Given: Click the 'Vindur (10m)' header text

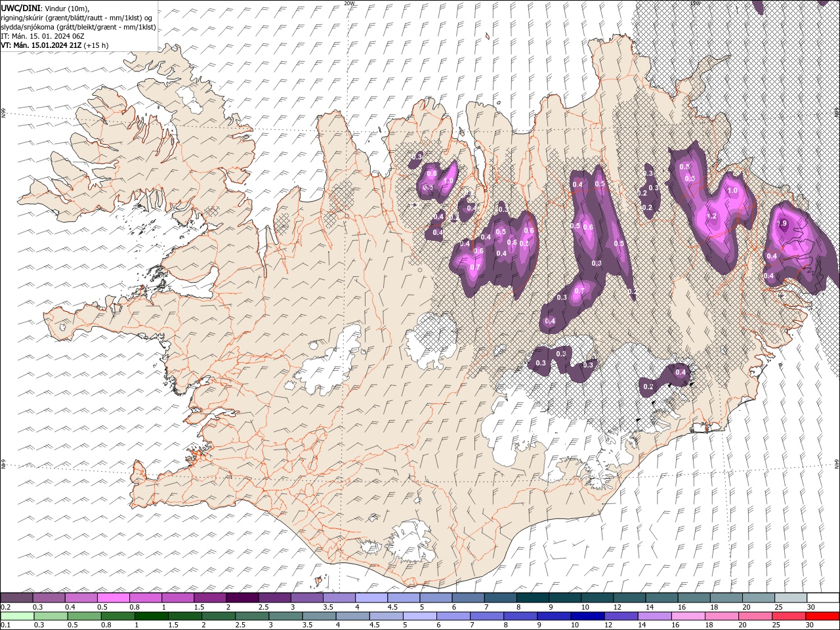Looking at the screenshot, I should point(68,9).
